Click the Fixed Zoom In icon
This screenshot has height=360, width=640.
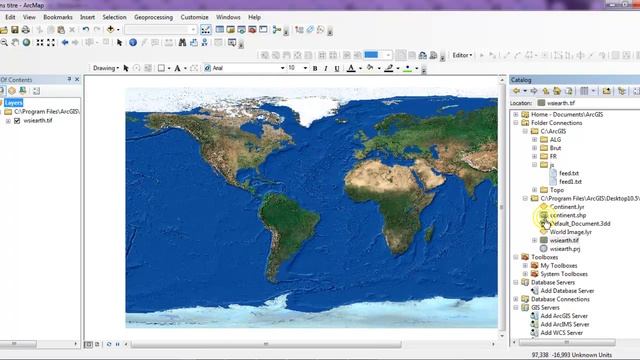[x=40, y=42]
